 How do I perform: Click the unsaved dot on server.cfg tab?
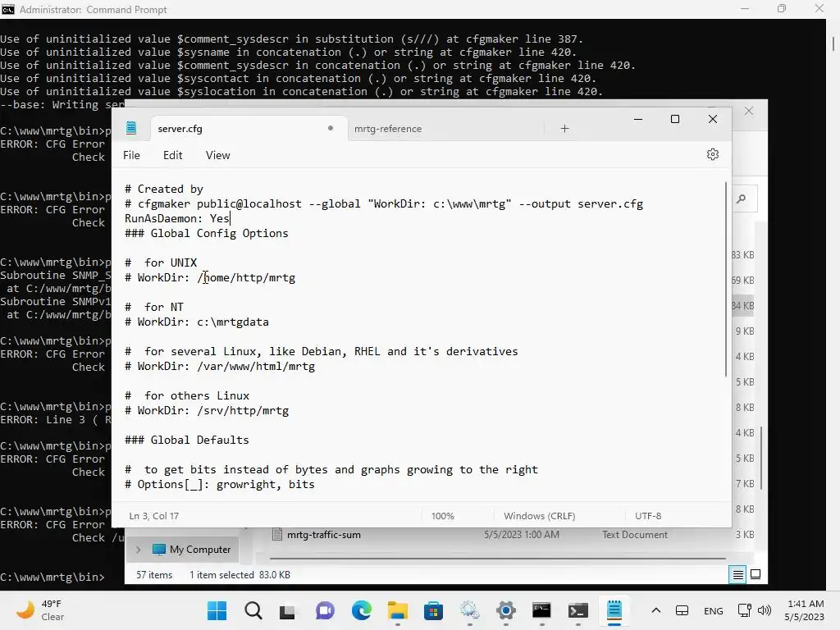point(331,128)
